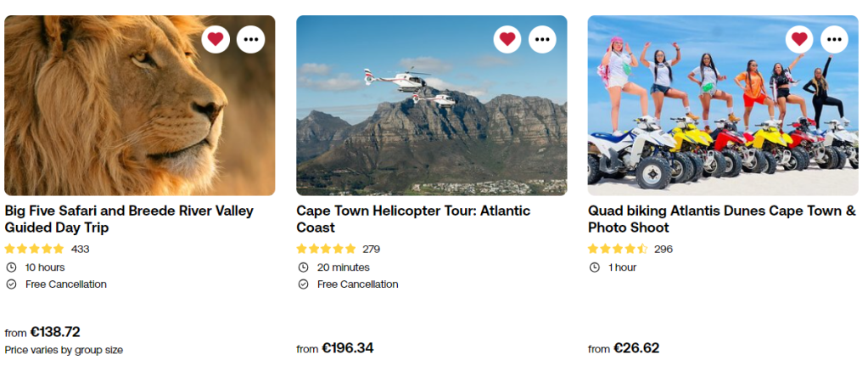Click the Free Cancellation checkmark on Safari card
868x371 pixels.
[x=11, y=284]
